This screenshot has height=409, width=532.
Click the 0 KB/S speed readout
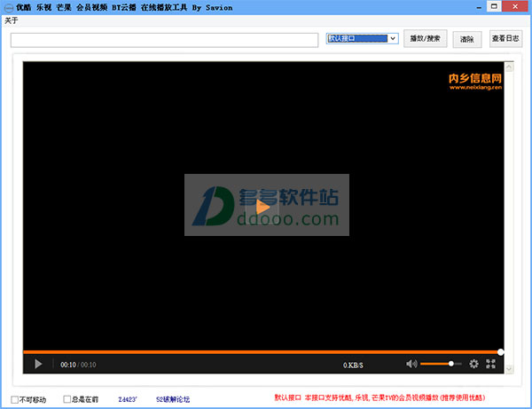coord(353,366)
